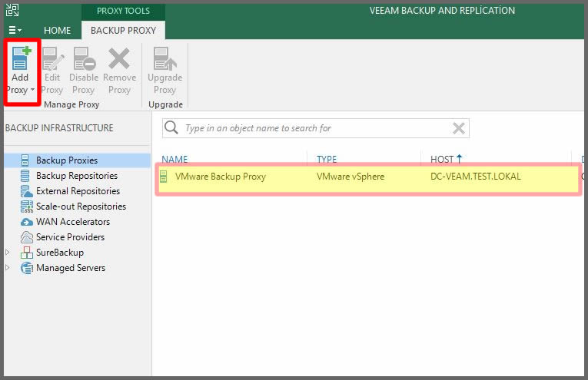Select the VMware Backup Proxy row name

pos(221,177)
